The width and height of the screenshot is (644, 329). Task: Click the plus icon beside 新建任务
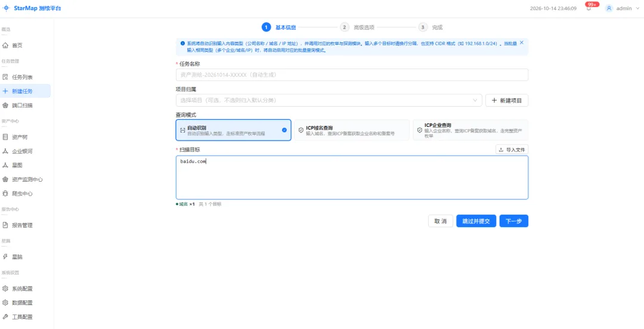[5, 91]
